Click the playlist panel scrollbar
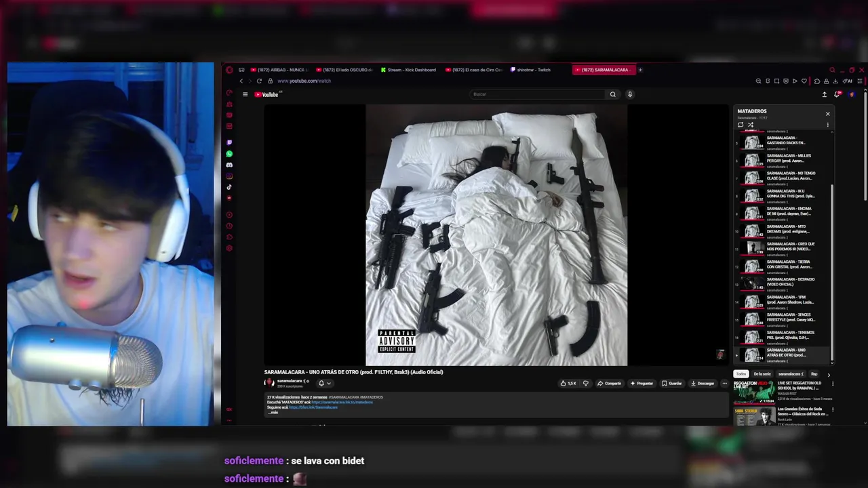The height and width of the screenshot is (488, 868). coord(831,271)
